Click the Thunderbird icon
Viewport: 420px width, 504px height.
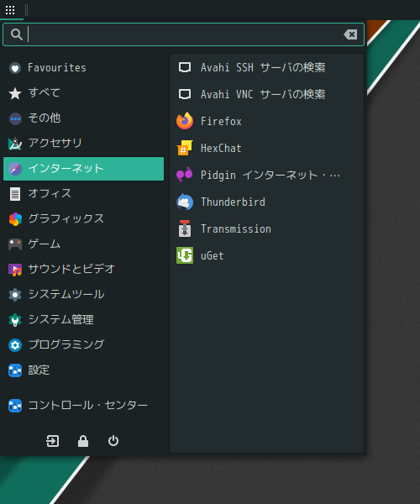tap(185, 202)
